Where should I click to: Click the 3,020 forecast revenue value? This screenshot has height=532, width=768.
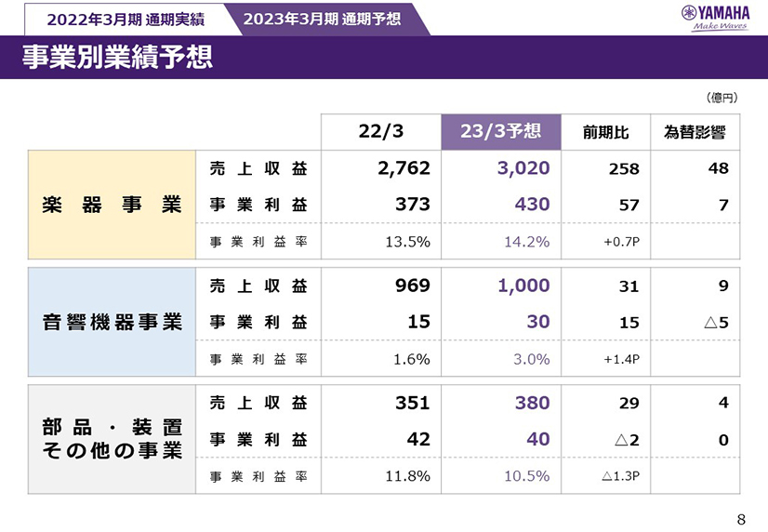pyautogui.click(x=518, y=168)
